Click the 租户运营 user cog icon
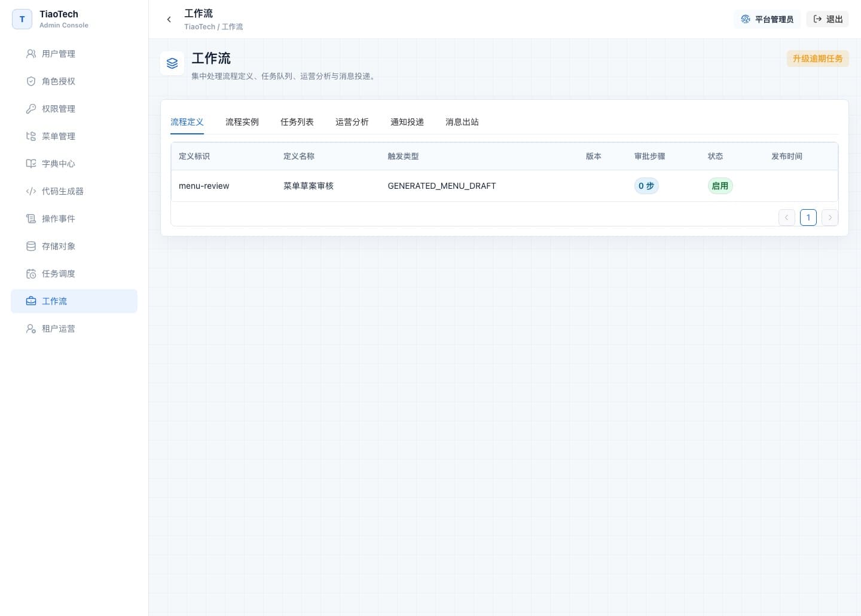 point(31,329)
